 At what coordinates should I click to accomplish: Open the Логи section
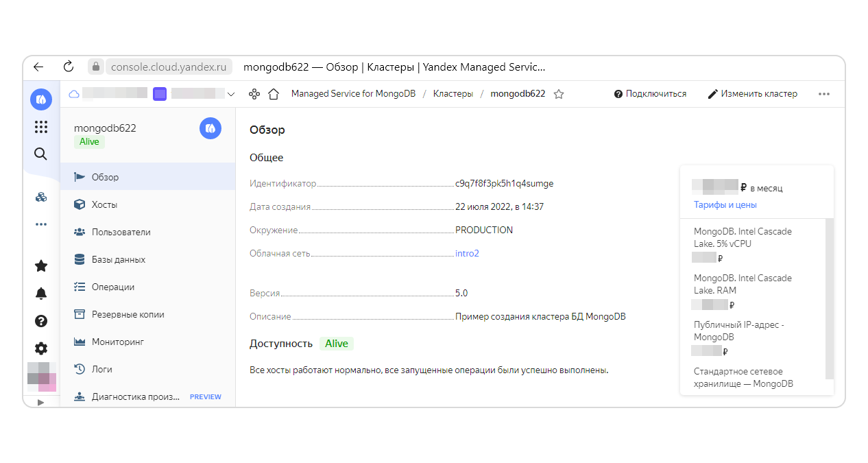tap(147, 369)
